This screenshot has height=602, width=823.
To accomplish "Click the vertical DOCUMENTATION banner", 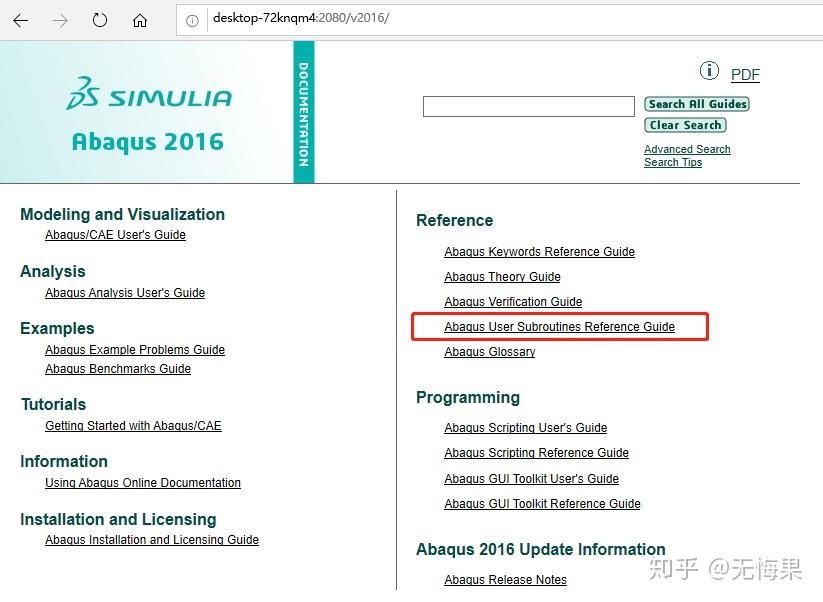I will 303,112.
